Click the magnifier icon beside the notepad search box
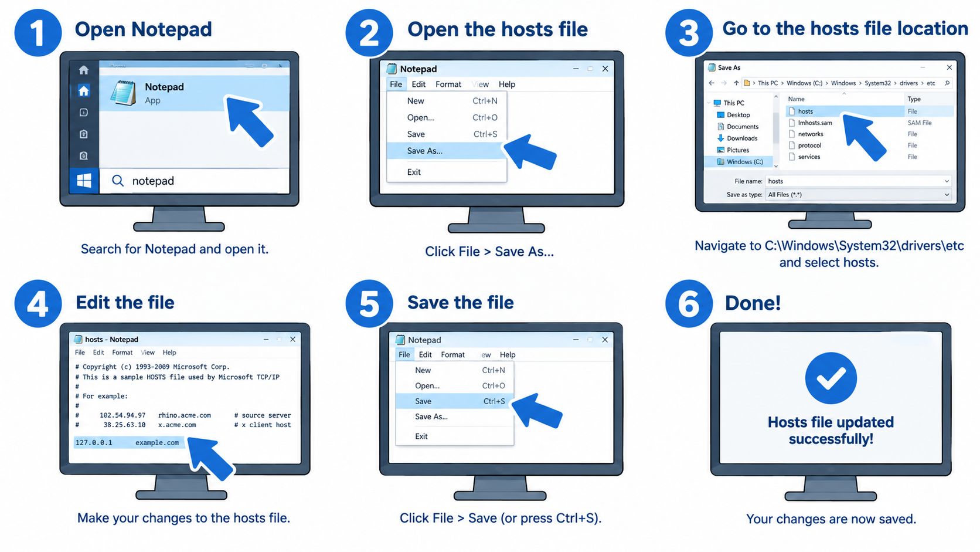Viewport: 980px width, 552px height. (x=118, y=181)
